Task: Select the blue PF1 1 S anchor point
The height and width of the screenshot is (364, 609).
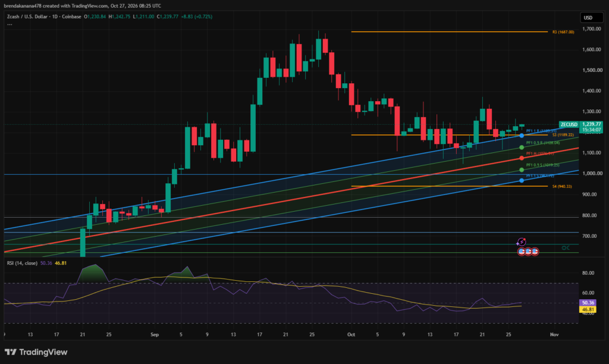Action: coord(522,181)
